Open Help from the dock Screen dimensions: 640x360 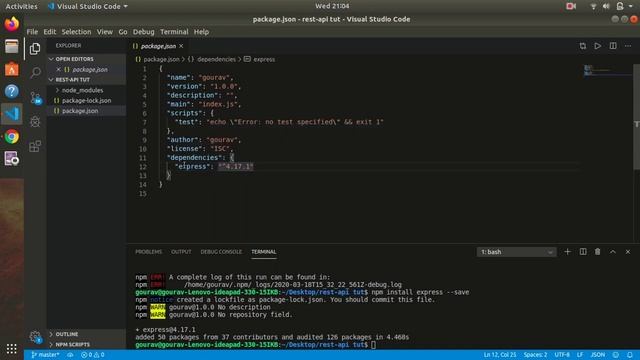[11, 91]
